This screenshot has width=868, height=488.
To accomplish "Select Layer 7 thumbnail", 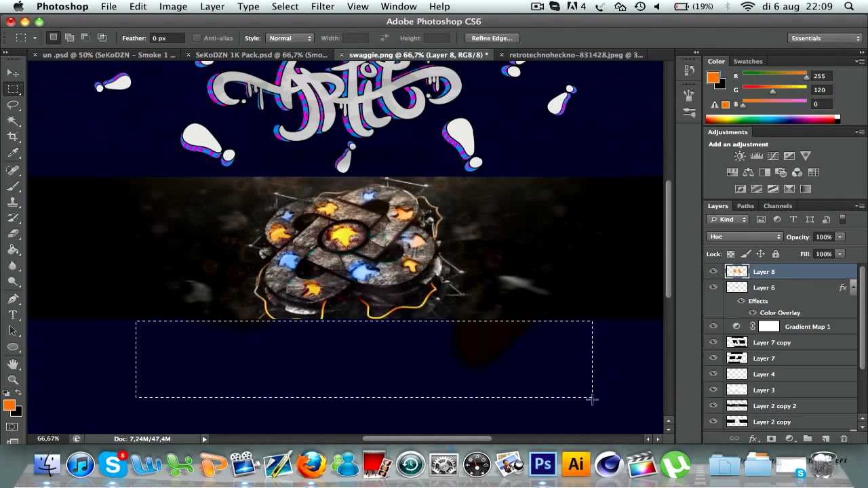I will (x=736, y=358).
